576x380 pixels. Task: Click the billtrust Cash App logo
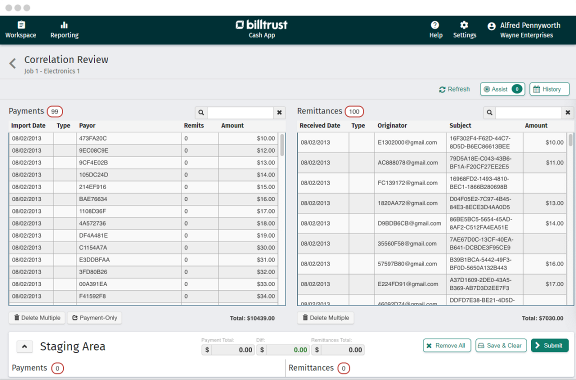pos(262,29)
